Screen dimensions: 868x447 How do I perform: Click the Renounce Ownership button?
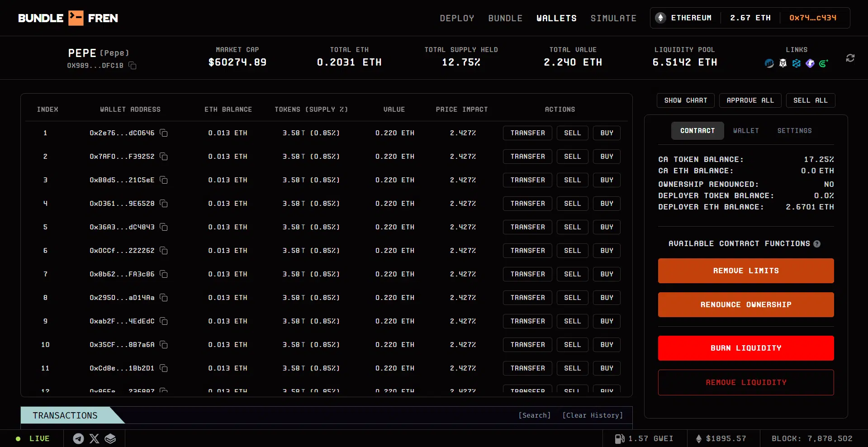(746, 304)
